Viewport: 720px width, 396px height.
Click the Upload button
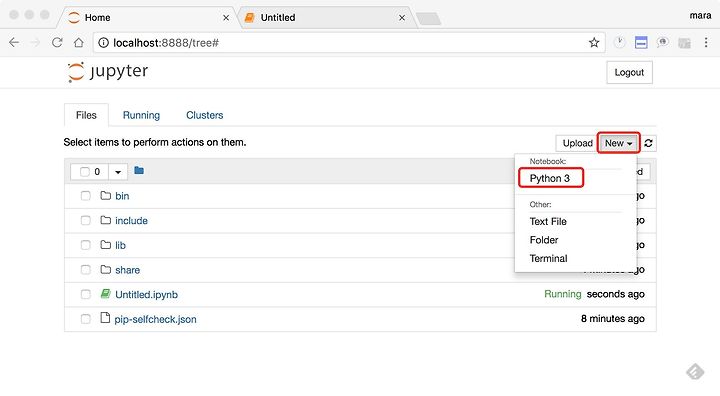tap(577, 143)
